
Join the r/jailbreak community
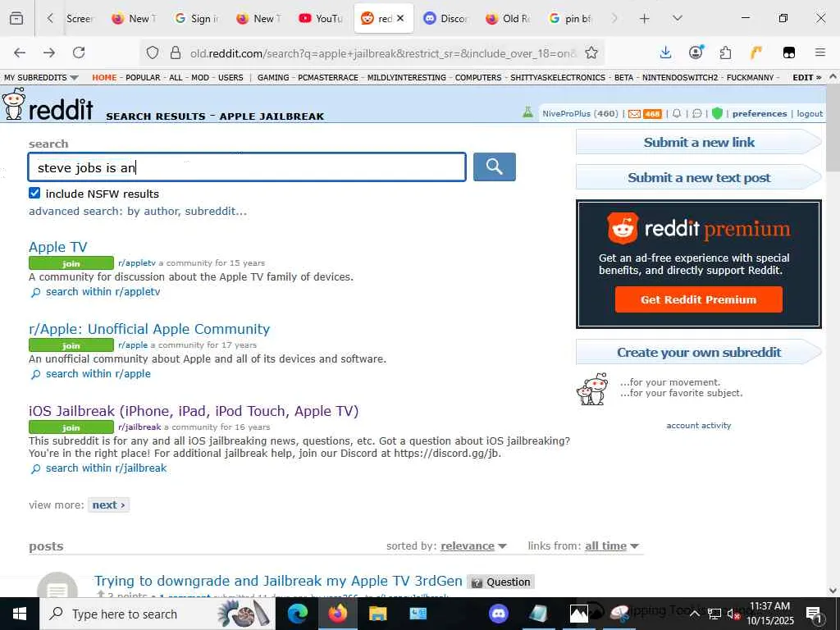coord(71,427)
